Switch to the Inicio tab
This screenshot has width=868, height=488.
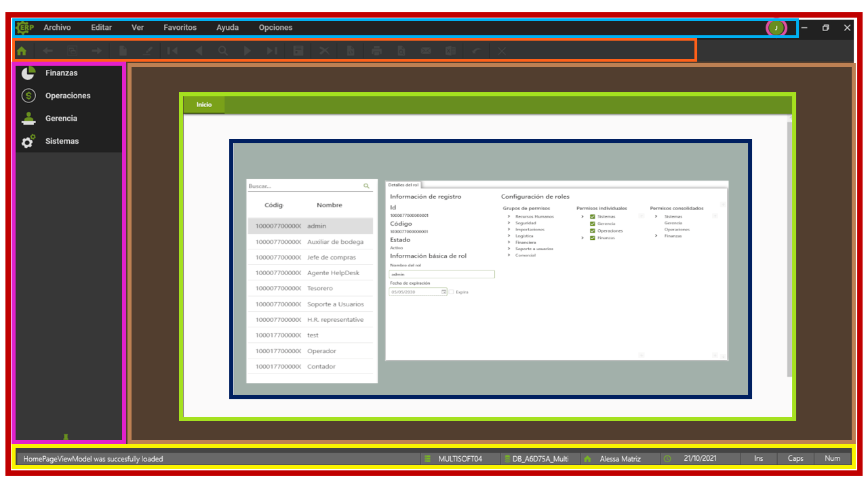click(204, 105)
